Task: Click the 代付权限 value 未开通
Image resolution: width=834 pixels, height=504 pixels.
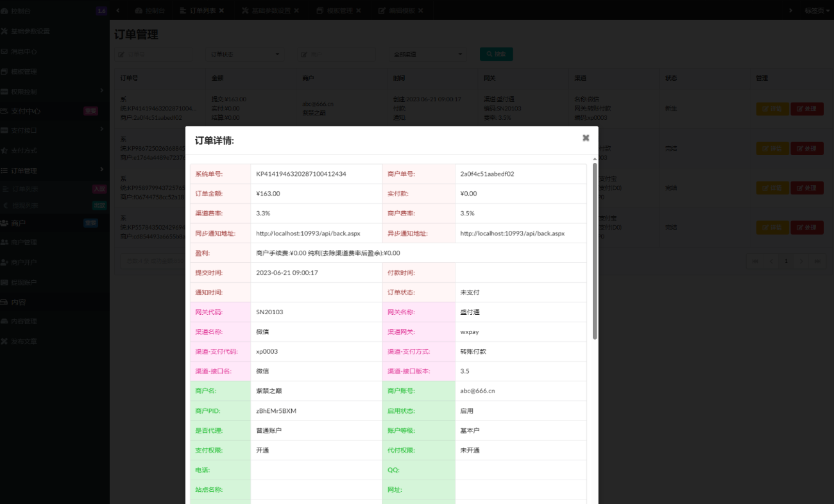Action: point(470,450)
